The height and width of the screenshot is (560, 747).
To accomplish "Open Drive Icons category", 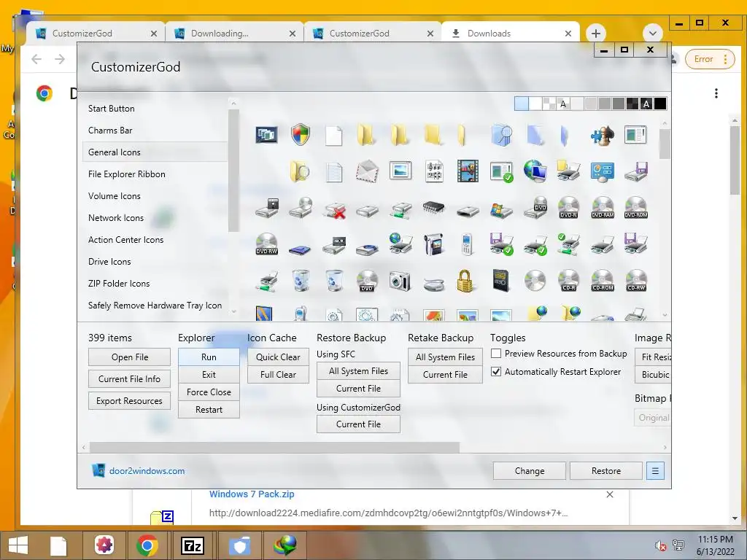I will (x=155, y=262).
